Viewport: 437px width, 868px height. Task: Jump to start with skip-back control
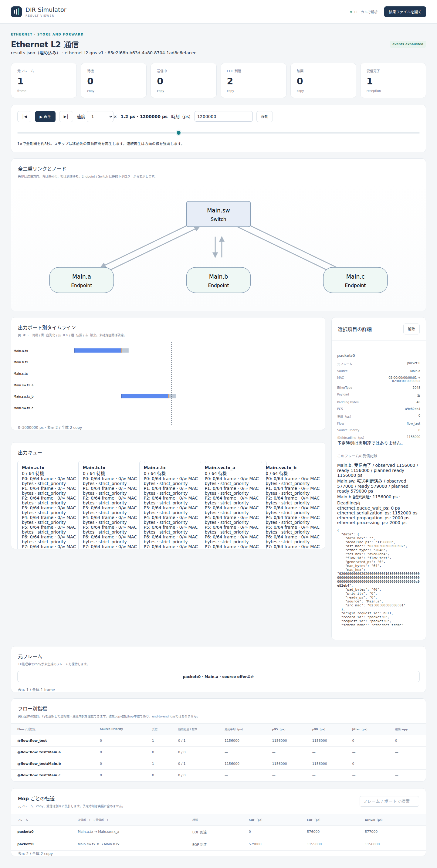coord(24,117)
